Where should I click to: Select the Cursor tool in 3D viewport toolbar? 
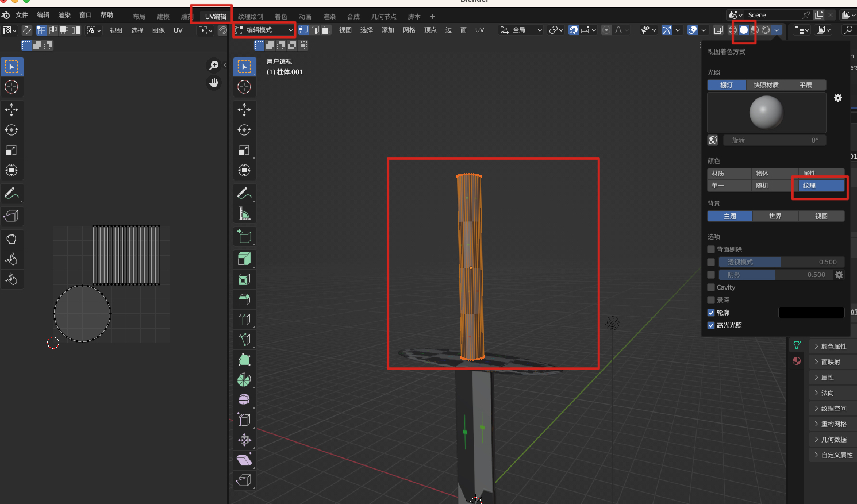(244, 87)
